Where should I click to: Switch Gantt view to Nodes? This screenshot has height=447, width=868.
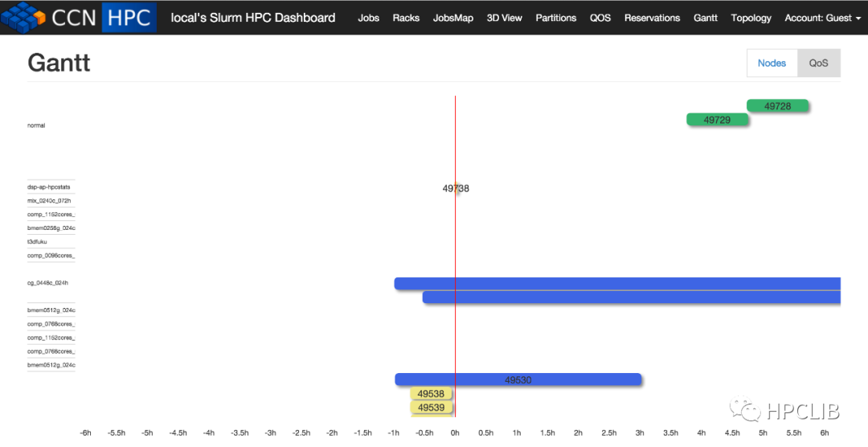(x=772, y=64)
